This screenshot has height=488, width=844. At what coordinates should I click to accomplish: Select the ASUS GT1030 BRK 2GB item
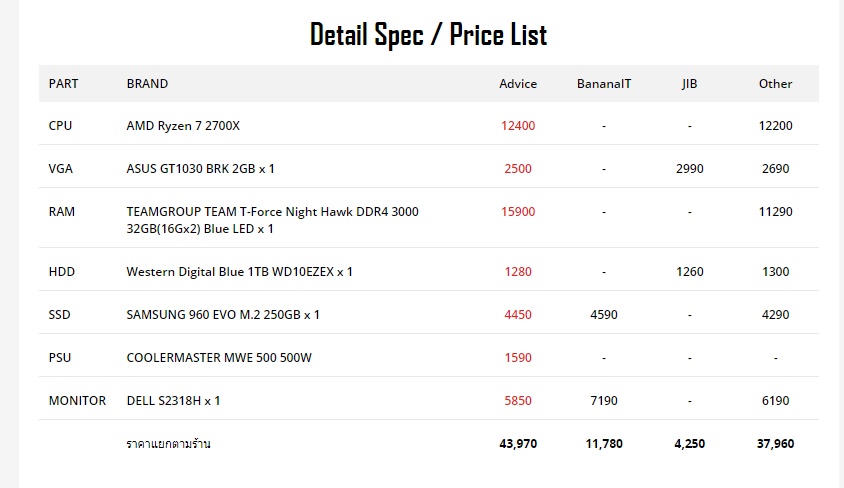[200, 169]
